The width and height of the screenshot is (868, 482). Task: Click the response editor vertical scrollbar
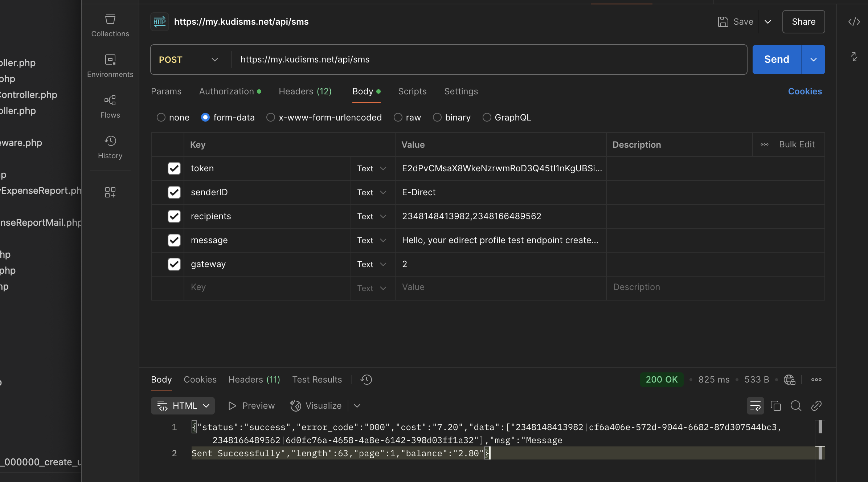(820, 440)
